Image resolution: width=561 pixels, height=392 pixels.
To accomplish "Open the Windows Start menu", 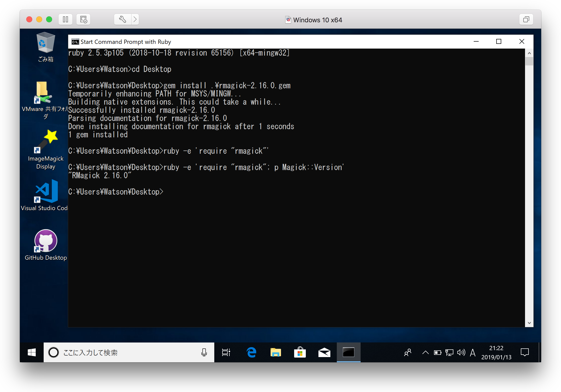I will point(32,352).
